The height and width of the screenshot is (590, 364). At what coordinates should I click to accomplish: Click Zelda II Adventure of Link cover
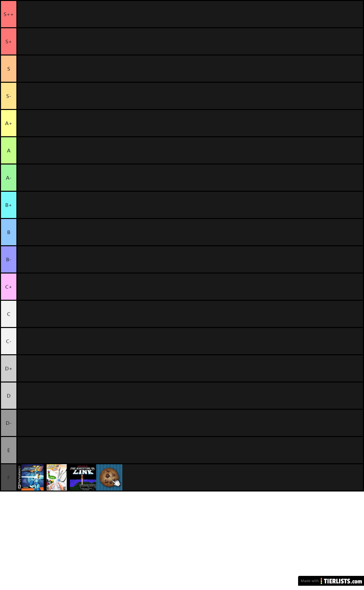click(x=83, y=477)
